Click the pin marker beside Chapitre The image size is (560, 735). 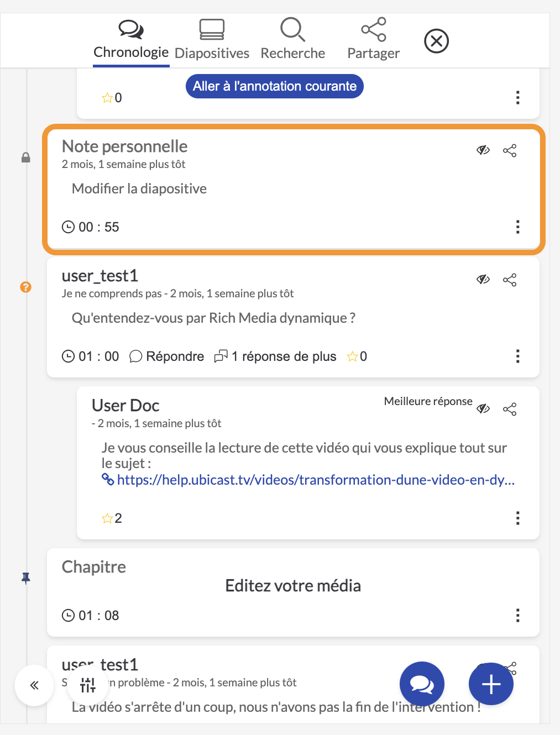[x=25, y=578]
